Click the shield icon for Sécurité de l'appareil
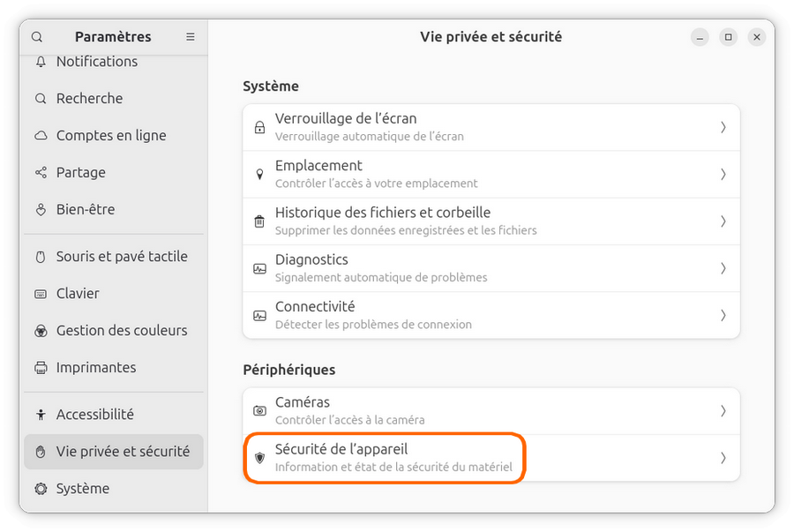Screen dimensions: 794x532 (259, 458)
